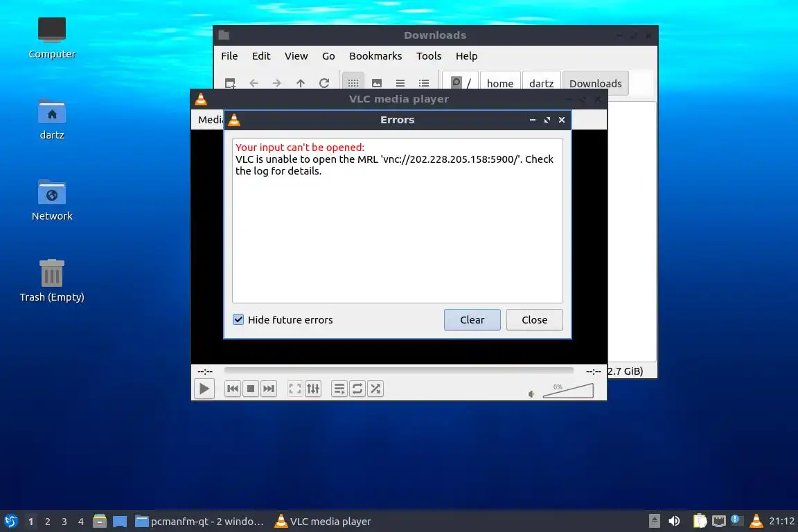Click show desktop icon in panel
Screen dimensions: 798x532
(x=120, y=522)
